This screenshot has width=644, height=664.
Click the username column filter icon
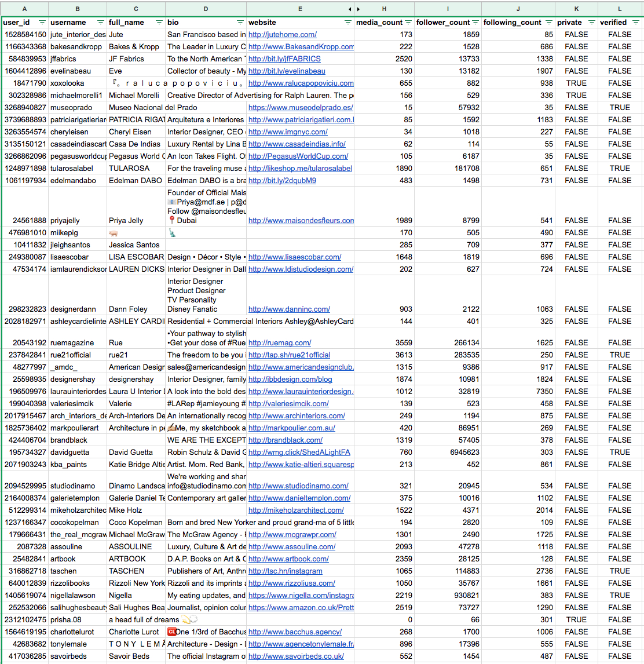point(100,23)
